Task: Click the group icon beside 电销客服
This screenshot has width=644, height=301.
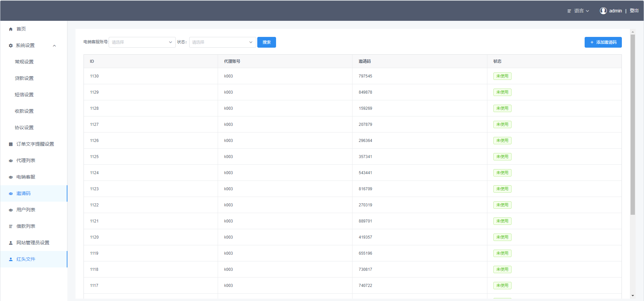Action: [x=11, y=177]
